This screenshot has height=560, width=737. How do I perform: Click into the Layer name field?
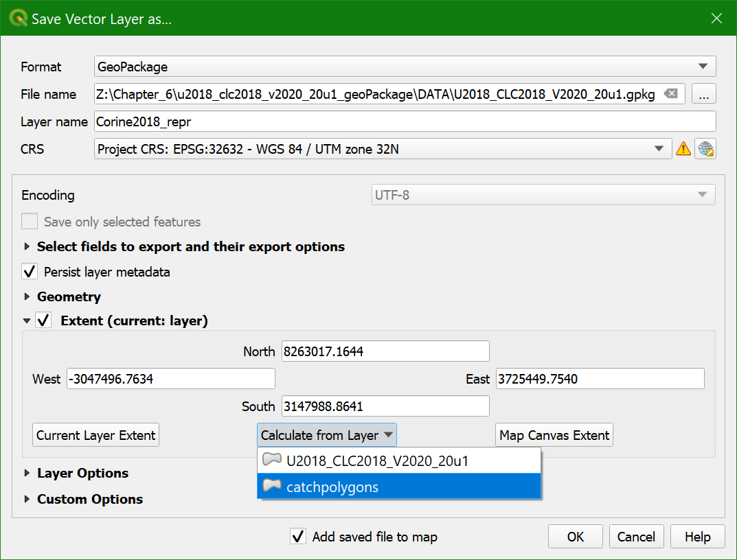(405, 121)
